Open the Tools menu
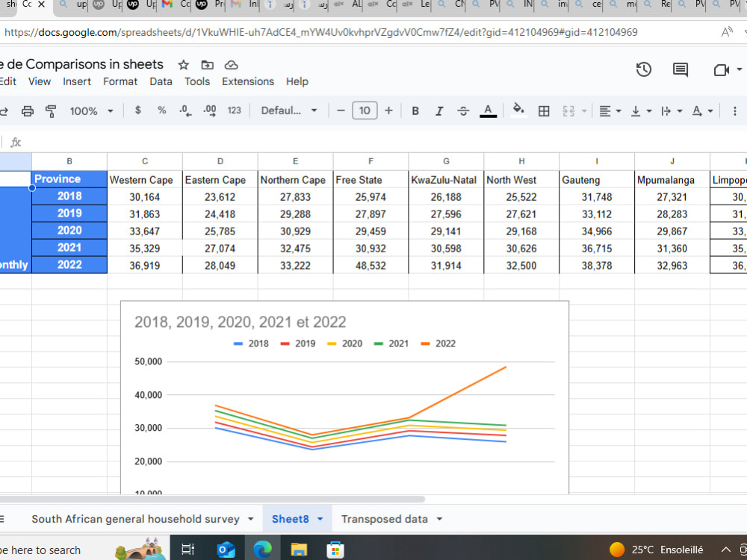This screenshot has width=747, height=560. coord(197,81)
